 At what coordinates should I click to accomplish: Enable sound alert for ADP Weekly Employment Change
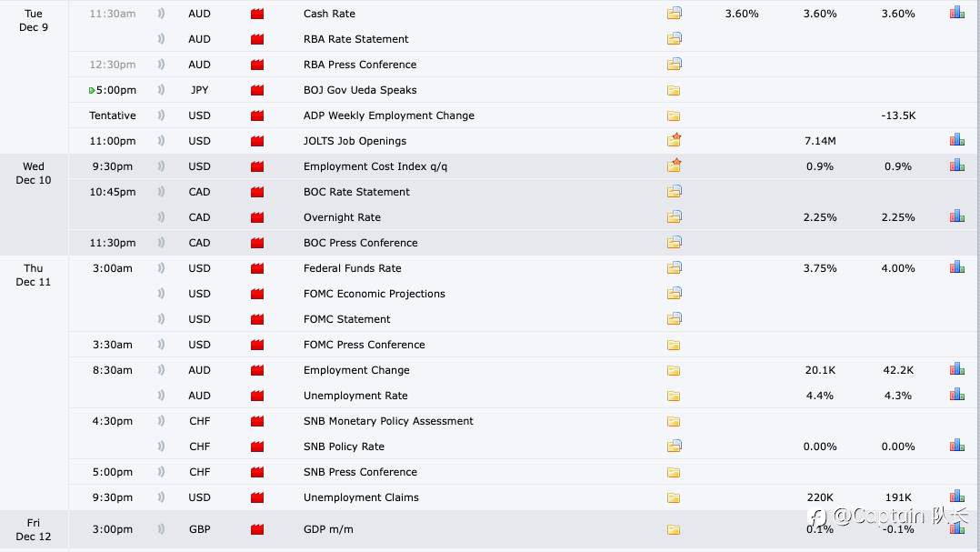pyautogui.click(x=161, y=115)
